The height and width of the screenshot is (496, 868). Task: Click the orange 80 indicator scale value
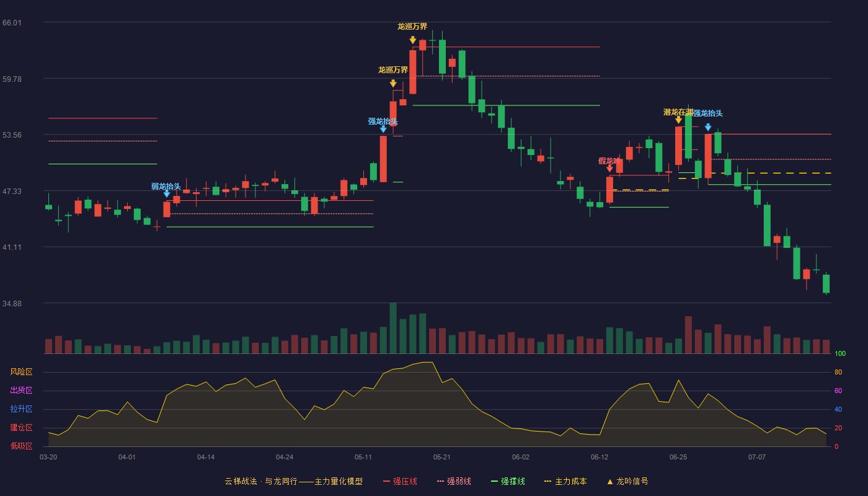point(838,372)
